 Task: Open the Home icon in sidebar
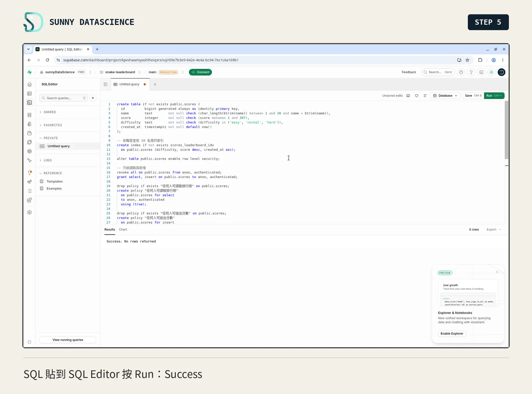29,84
